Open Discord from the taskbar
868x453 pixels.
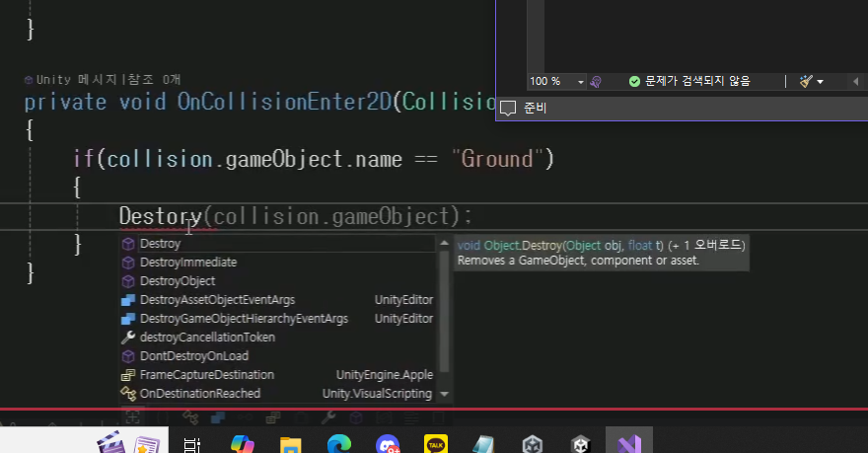click(388, 444)
